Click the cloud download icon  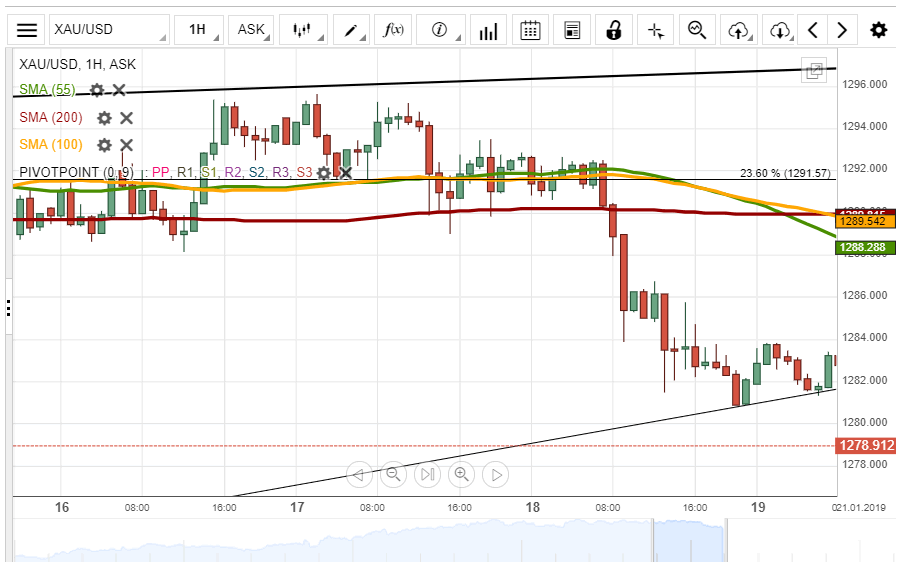780,30
